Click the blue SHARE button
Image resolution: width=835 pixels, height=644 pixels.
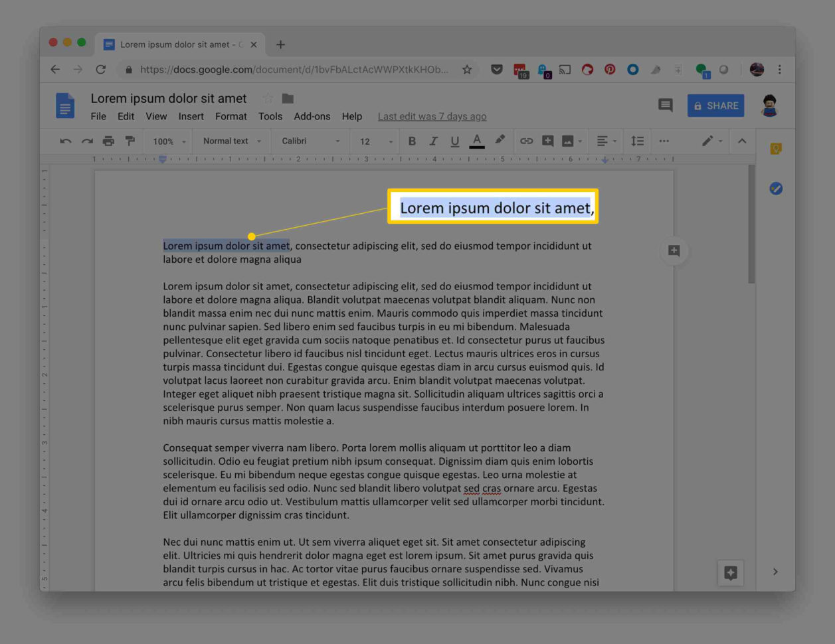click(715, 105)
